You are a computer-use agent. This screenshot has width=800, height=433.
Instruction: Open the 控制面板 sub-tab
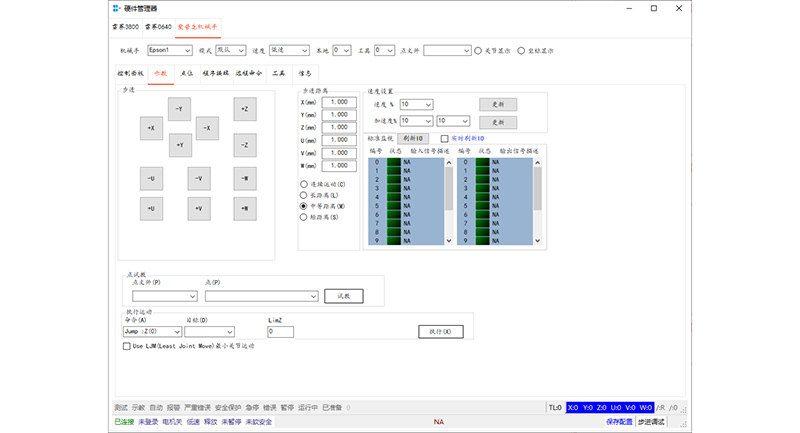point(131,73)
